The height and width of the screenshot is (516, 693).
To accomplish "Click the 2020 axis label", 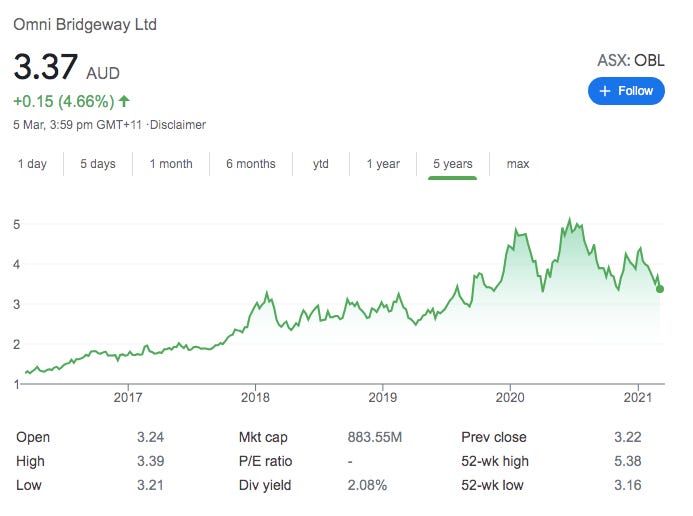I will coord(510,397).
